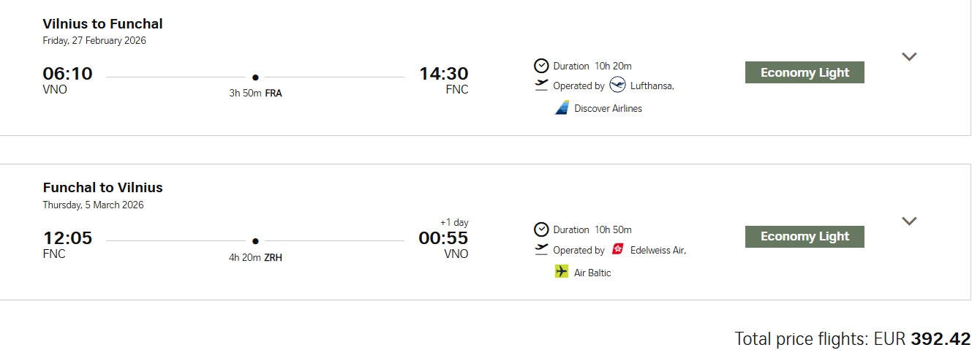Screen dimensions: 980x361
Task: Click the return 'Operated by' airplane icon
Action: point(541,250)
